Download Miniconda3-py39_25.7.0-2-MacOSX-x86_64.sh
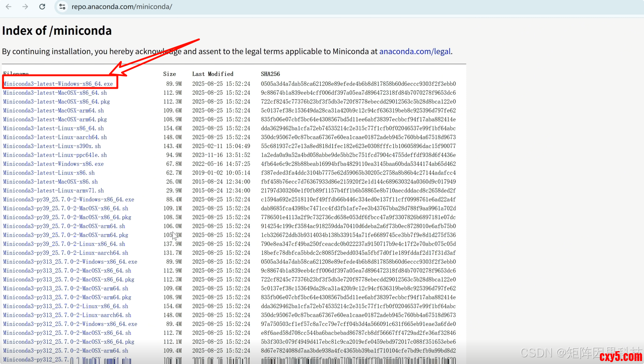This screenshot has height=364, width=644. pos(66,209)
